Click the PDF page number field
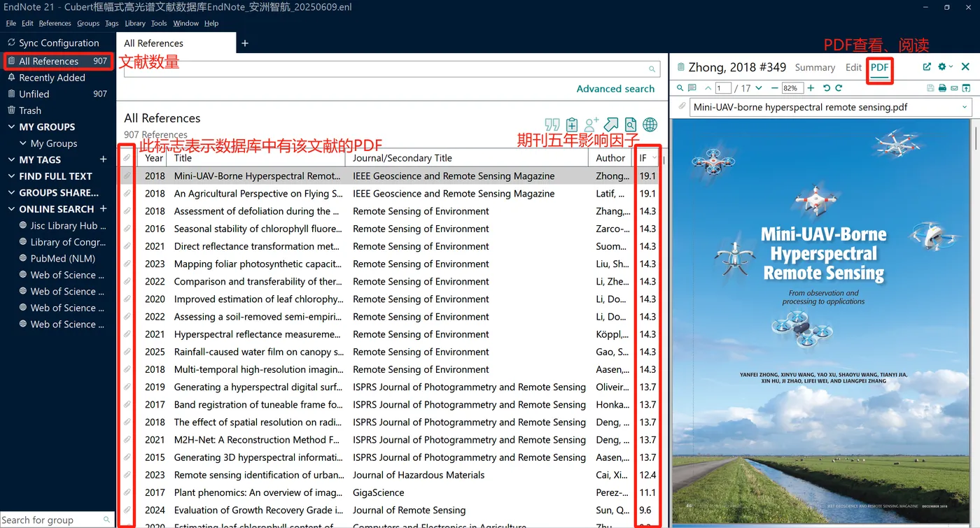980x528 pixels. point(723,88)
